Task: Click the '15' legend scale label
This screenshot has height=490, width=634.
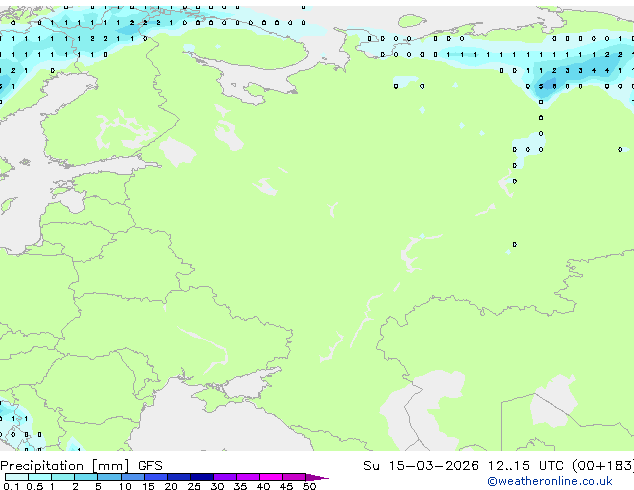Action: 148,486
